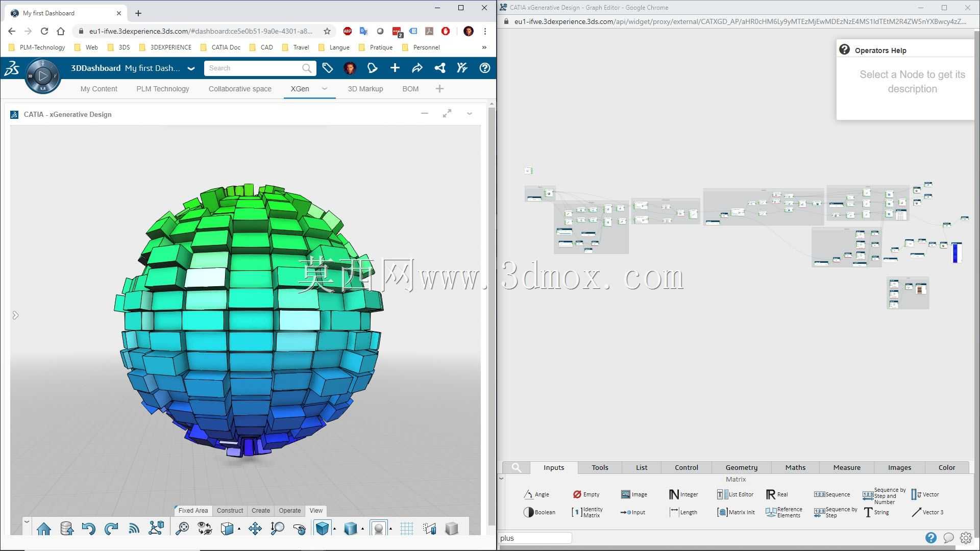Click the share arrow icon in top bar
The width and height of the screenshot is (980, 551).
[x=417, y=68]
